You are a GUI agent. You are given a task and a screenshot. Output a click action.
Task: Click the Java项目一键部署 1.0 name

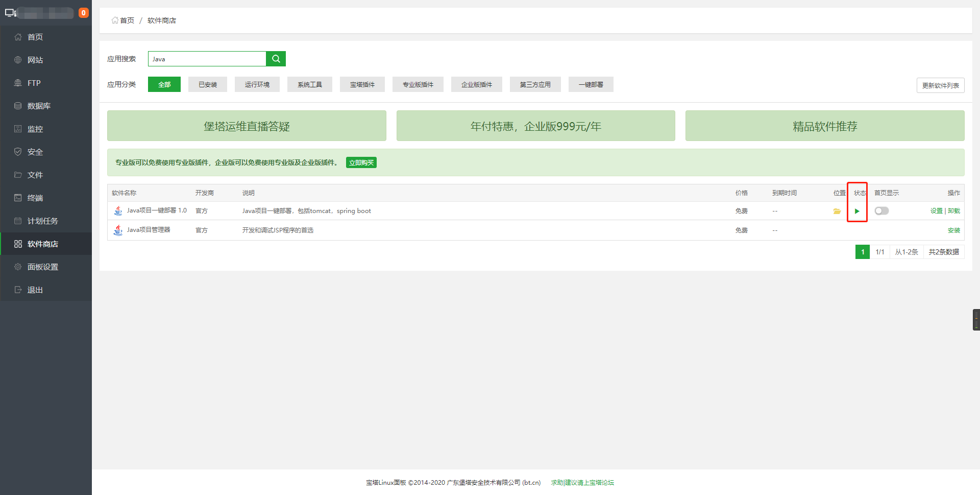point(157,210)
